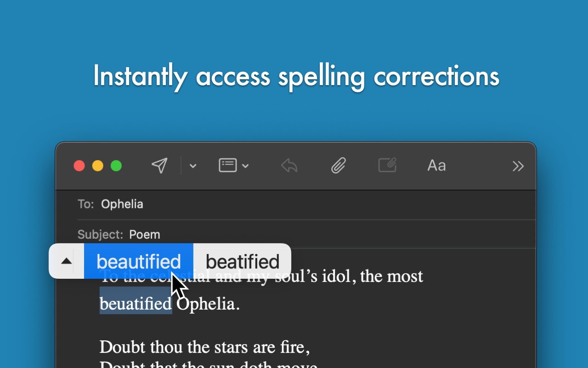
Task: Click the green full-screen window button
Action: [x=116, y=165]
